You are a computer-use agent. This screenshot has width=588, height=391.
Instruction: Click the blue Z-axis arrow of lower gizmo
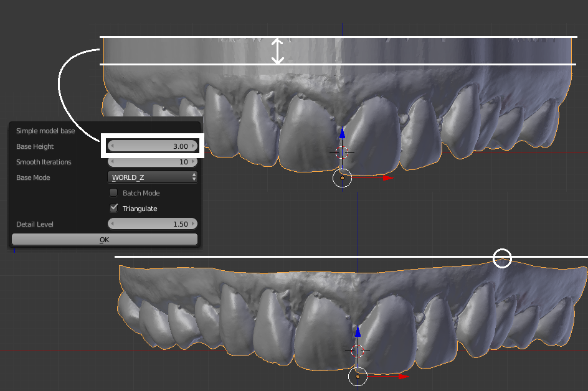pyautogui.click(x=358, y=331)
